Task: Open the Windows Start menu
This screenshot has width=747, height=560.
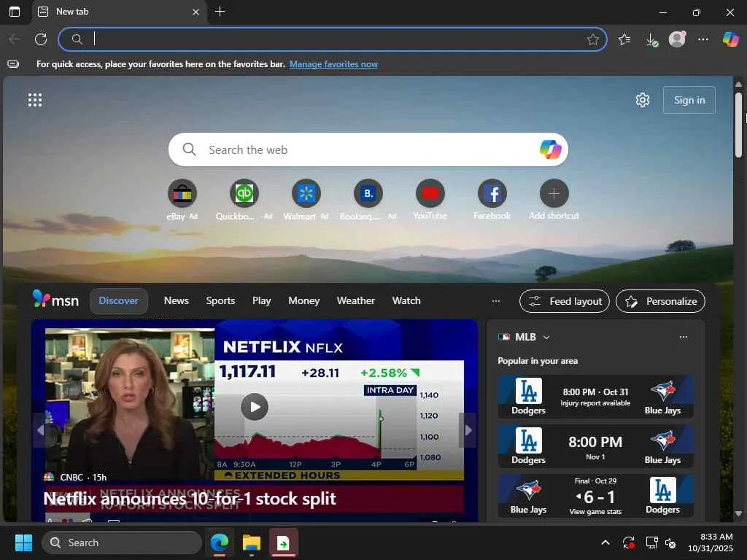Action: pyautogui.click(x=23, y=542)
